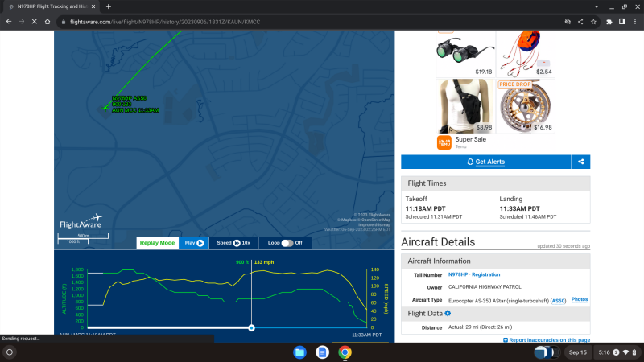Click landing time 11:33AM PDT
Viewport: 644px width, 362px height.
519,208
